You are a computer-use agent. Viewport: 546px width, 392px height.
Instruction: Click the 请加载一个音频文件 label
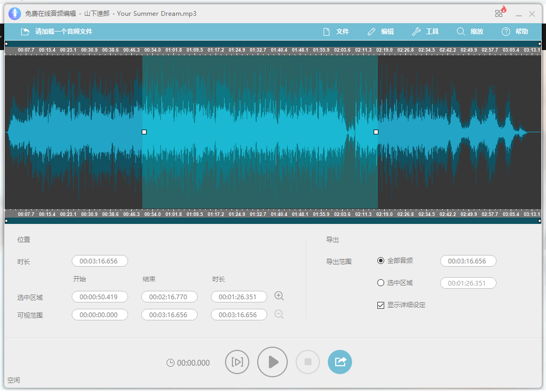point(64,32)
